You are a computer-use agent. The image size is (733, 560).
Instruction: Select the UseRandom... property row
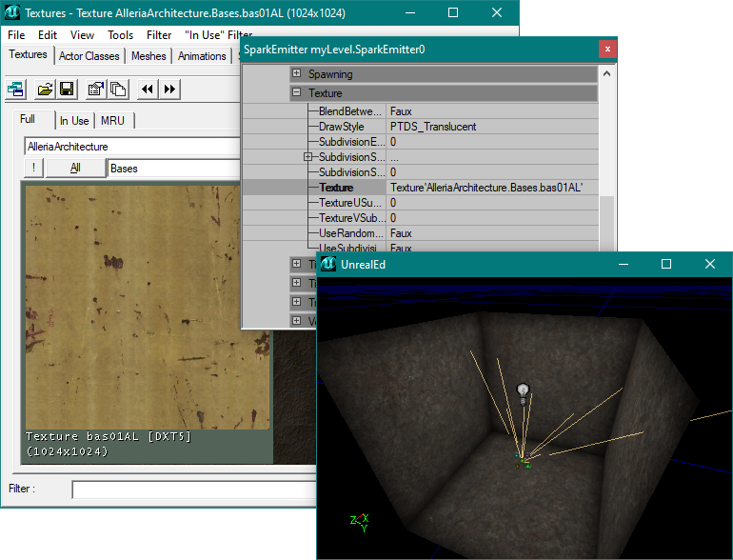[421, 233]
